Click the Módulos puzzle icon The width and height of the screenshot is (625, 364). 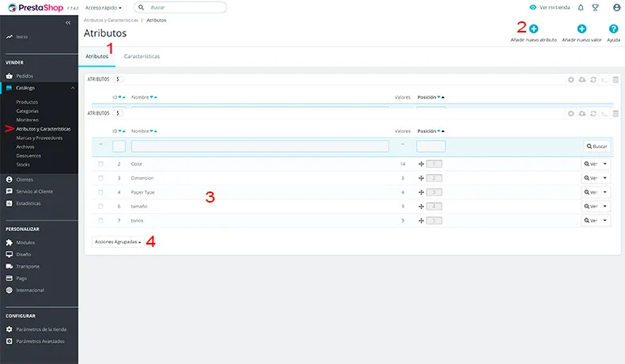pyautogui.click(x=9, y=242)
